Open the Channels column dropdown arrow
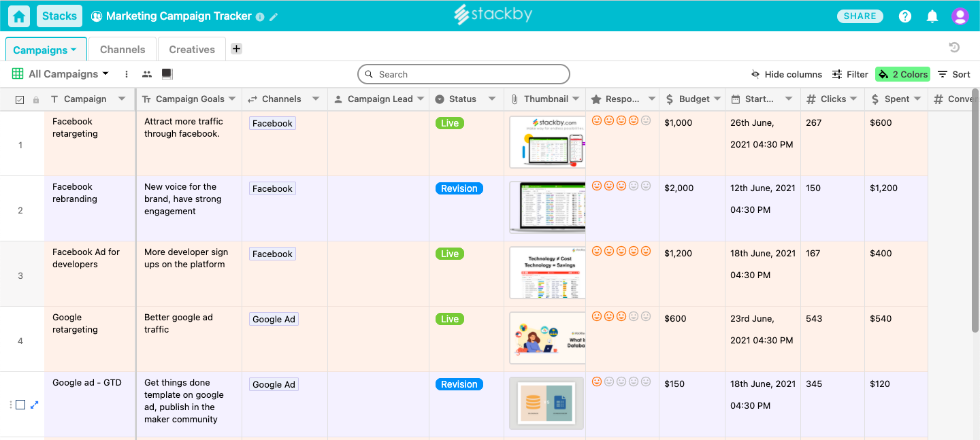The height and width of the screenshot is (440, 980). pyautogui.click(x=316, y=99)
